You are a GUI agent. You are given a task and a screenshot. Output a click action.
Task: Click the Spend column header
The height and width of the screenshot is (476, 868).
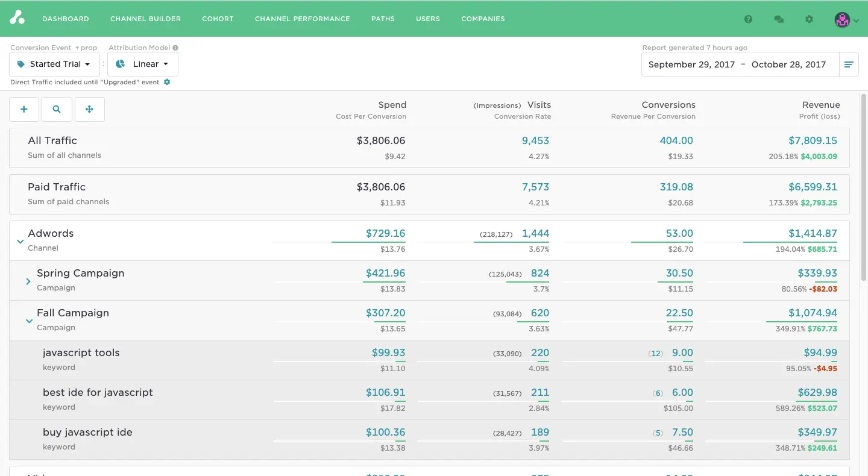(392, 105)
